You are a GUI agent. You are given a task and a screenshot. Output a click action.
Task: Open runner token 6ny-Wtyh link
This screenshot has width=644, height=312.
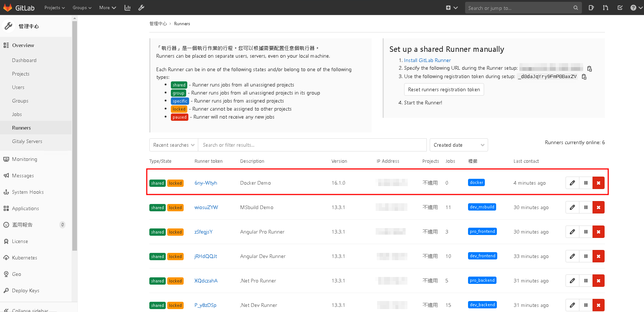206,183
